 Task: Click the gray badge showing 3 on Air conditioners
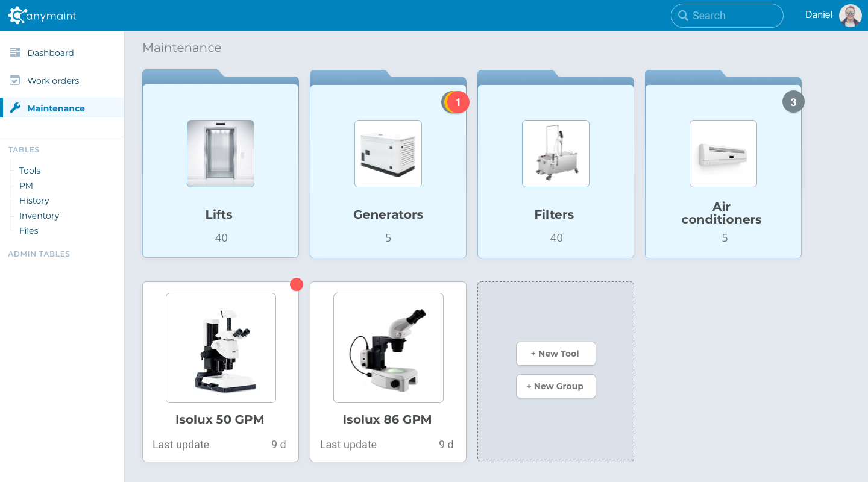[793, 102]
